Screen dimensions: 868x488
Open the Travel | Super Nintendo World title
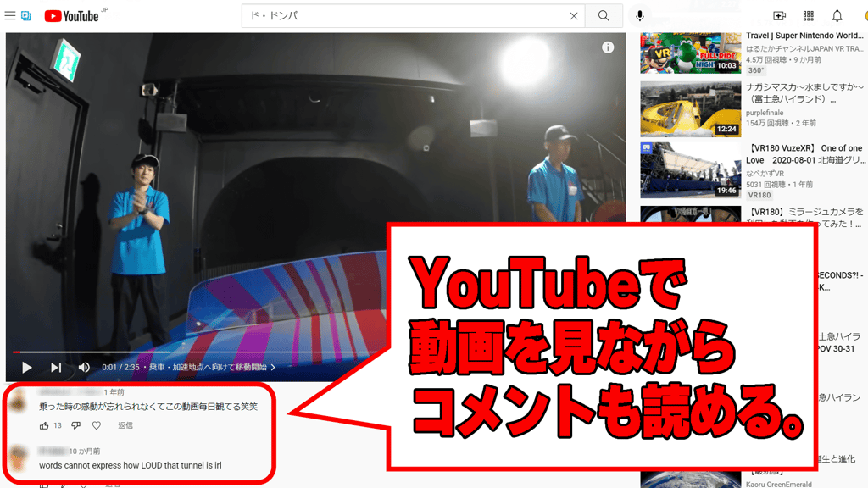pyautogui.click(x=804, y=36)
